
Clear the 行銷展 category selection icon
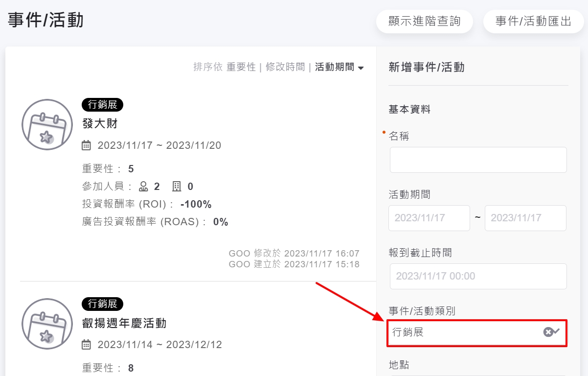[x=548, y=332]
